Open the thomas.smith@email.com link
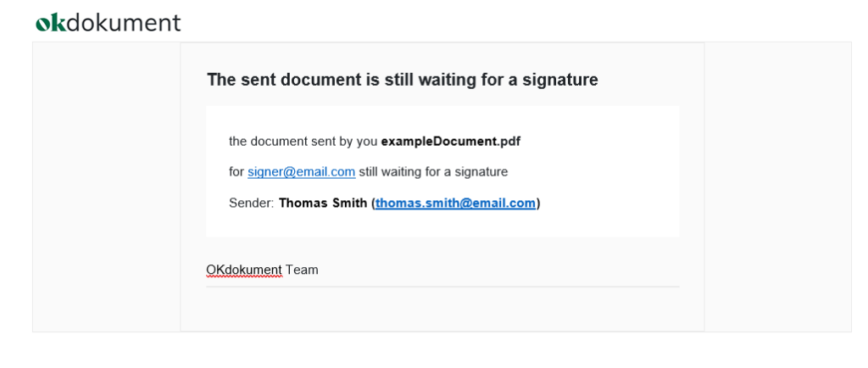 pos(455,204)
